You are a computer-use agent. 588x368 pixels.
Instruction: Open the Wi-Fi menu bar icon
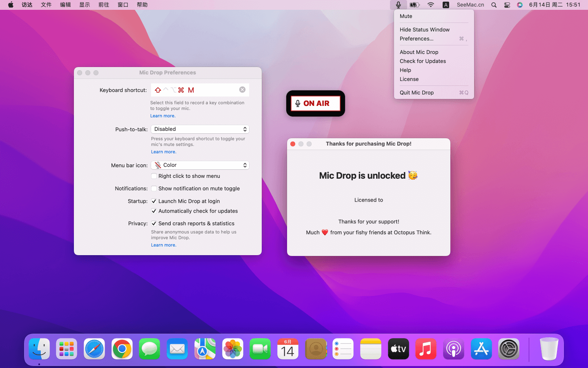pos(431,5)
